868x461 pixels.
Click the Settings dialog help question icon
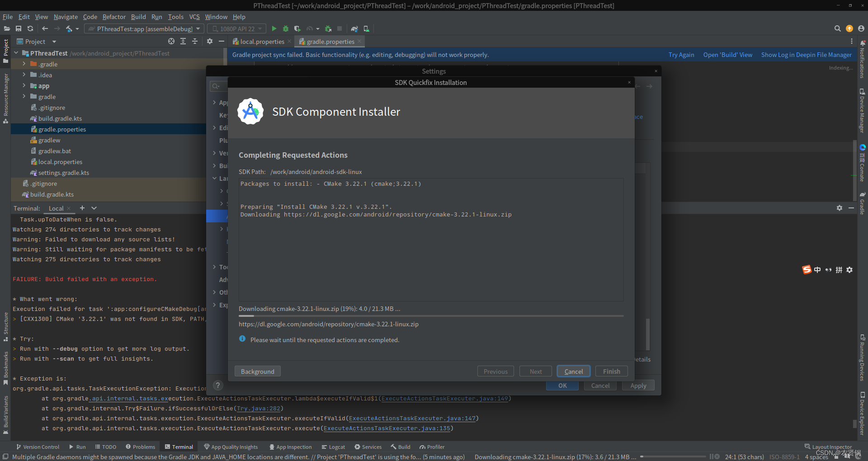[x=218, y=385]
